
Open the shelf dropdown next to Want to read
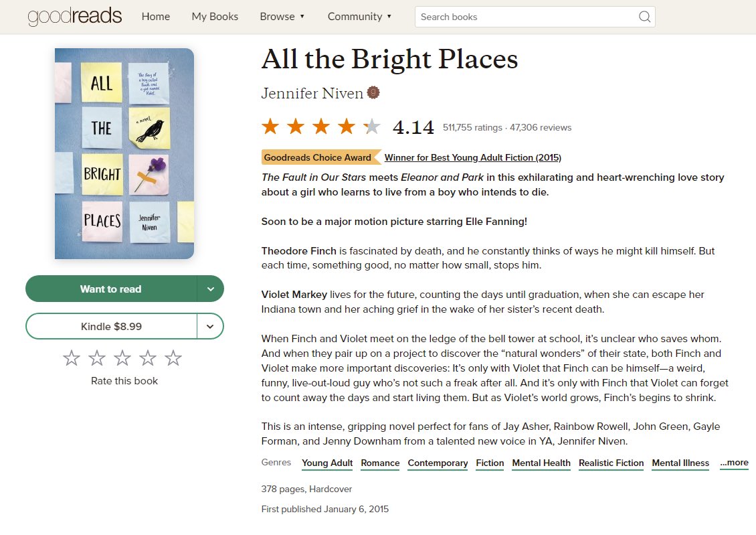[x=210, y=289]
